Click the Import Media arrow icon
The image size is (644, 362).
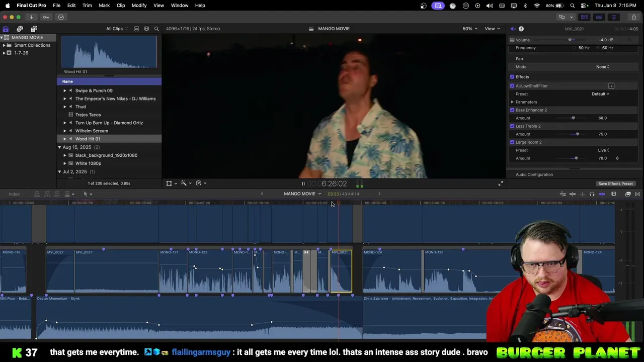click(31, 17)
